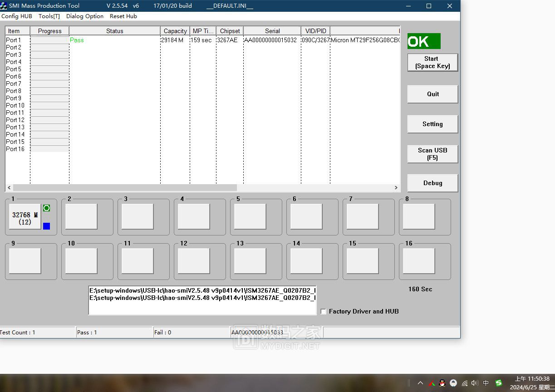The height and width of the screenshot is (392, 555).
Task: Click the SMI app icon in title bar
Action: pyautogui.click(x=4, y=6)
